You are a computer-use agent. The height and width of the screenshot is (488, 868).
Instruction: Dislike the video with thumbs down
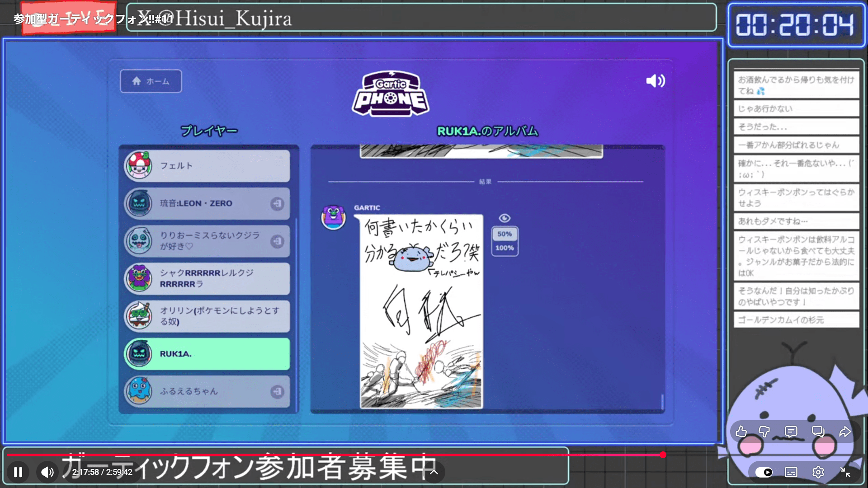(x=764, y=432)
